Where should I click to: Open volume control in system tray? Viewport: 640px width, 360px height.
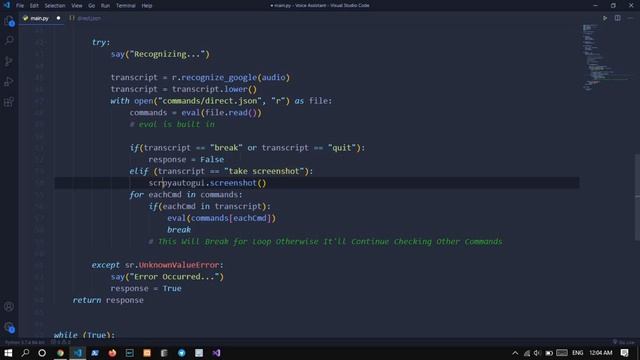[x=538, y=353]
